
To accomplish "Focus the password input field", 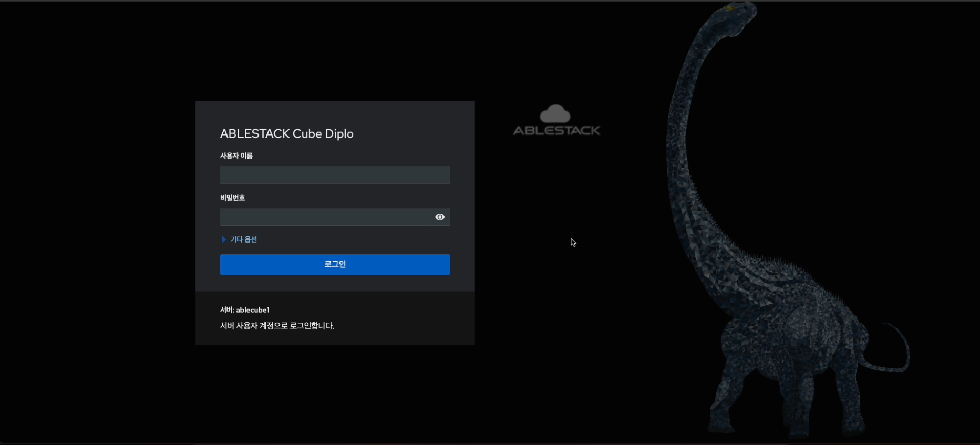I will click(326, 217).
